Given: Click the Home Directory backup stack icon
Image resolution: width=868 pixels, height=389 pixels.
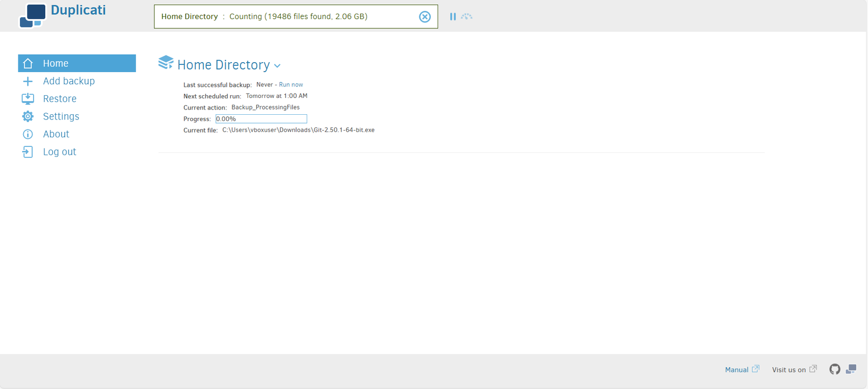Looking at the screenshot, I should (x=166, y=63).
